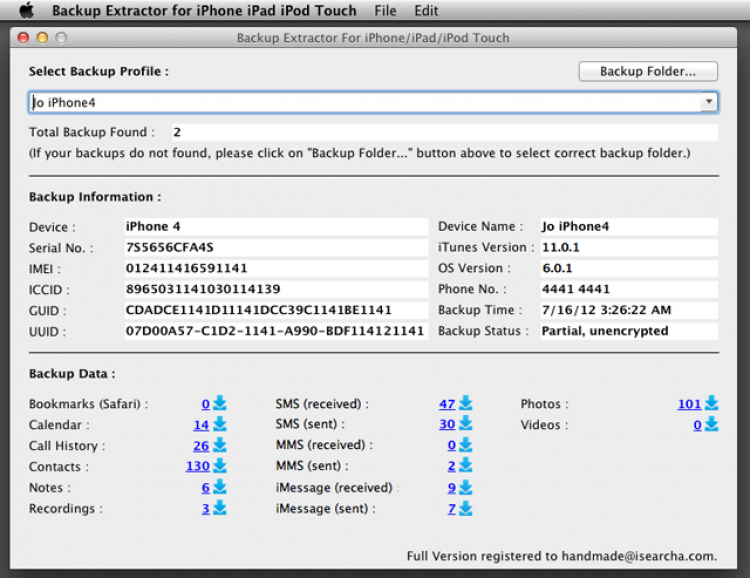Click Recordings download arrow icon
This screenshot has width=750, height=578.
[x=220, y=508]
